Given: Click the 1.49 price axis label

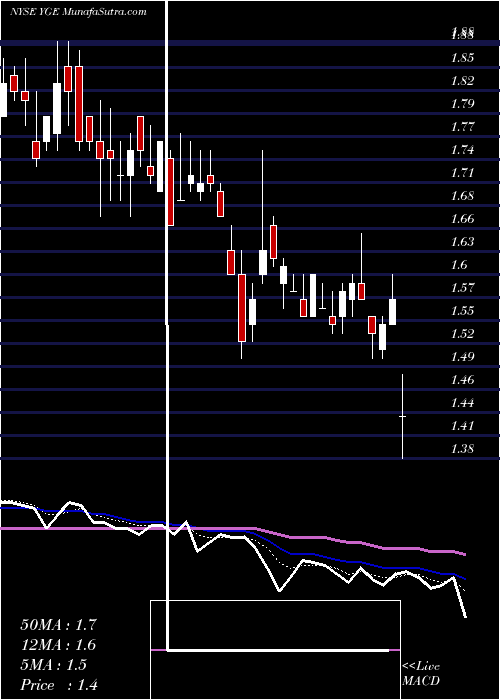Looking at the screenshot, I should tap(462, 357).
